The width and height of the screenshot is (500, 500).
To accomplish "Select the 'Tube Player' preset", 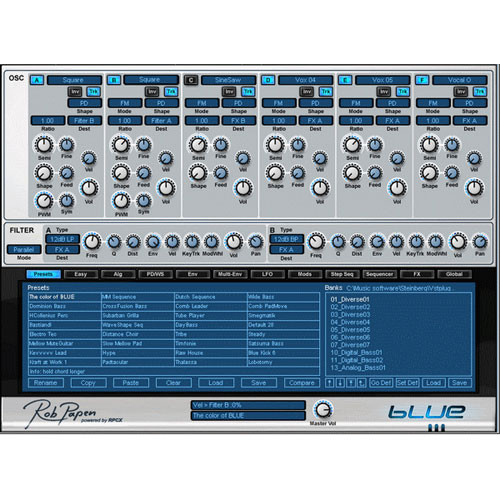I will (x=211, y=315).
